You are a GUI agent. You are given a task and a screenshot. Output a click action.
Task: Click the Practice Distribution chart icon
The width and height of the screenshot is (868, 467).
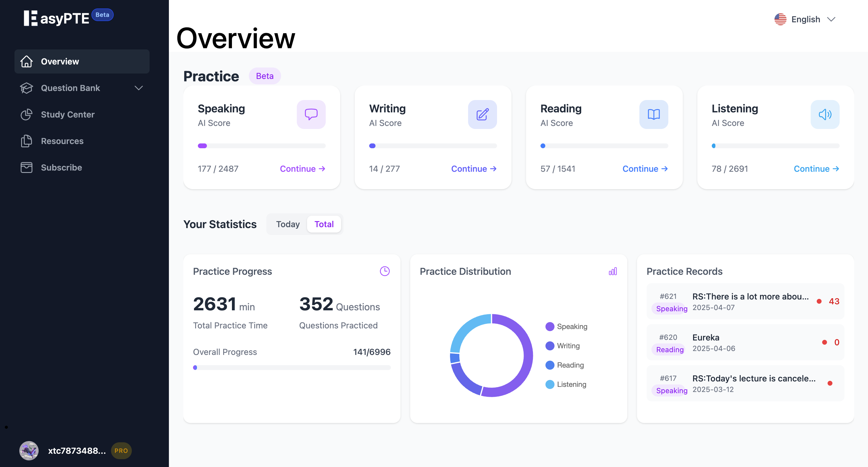pos(613,271)
